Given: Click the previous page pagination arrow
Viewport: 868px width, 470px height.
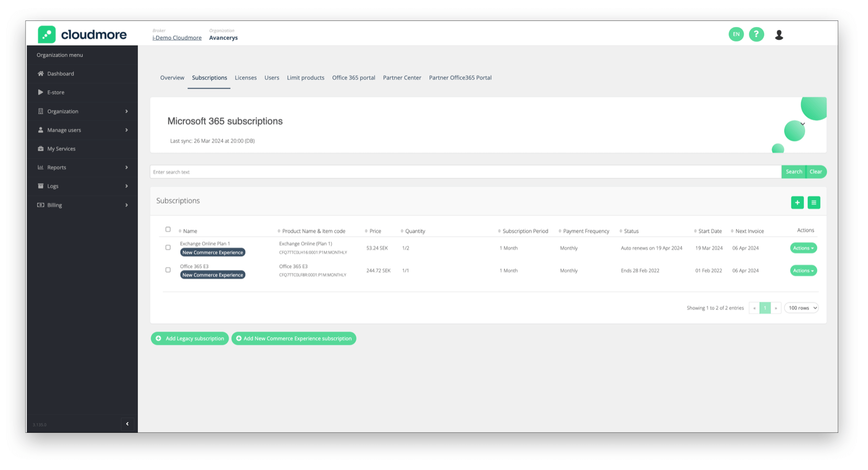Looking at the screenshot, I should [754, 308].
